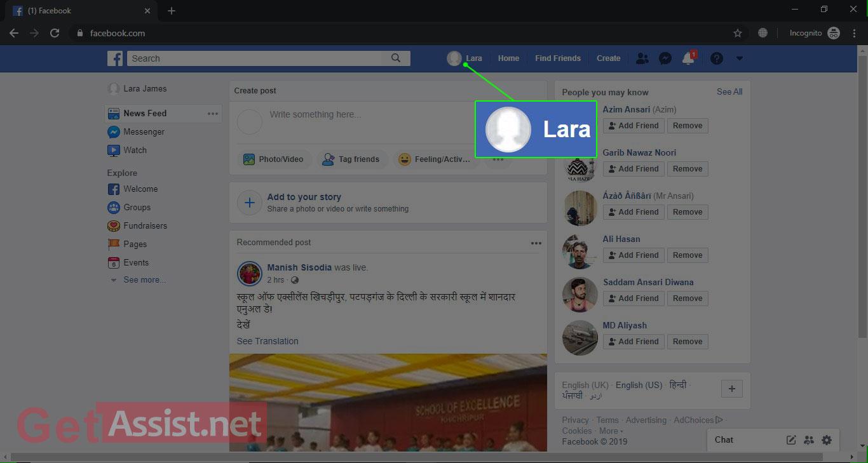Add Azim Ansari as friend
Viewport: 868px width, 463px height.
tap(634, 126)
